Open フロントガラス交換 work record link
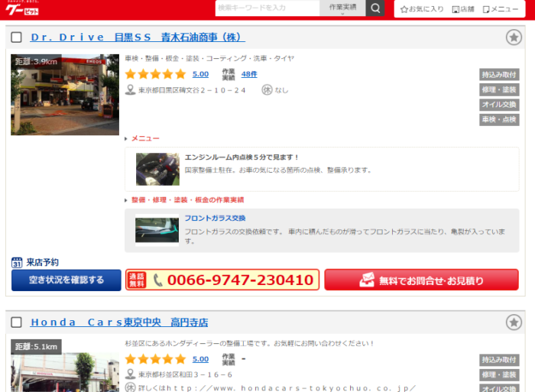 pyautogui.click(x=215, y=218)
